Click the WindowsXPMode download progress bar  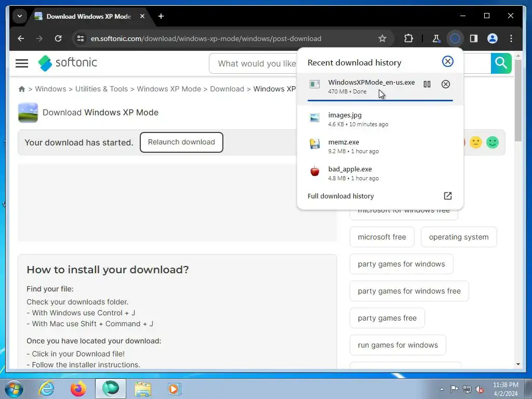click(x=380, y=100)
